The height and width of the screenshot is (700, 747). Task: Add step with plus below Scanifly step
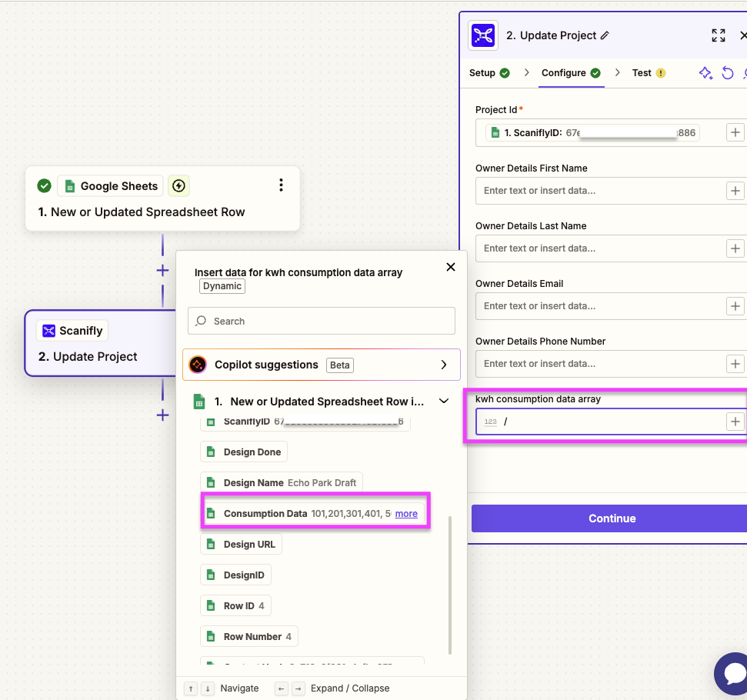(x=162, y=415)
